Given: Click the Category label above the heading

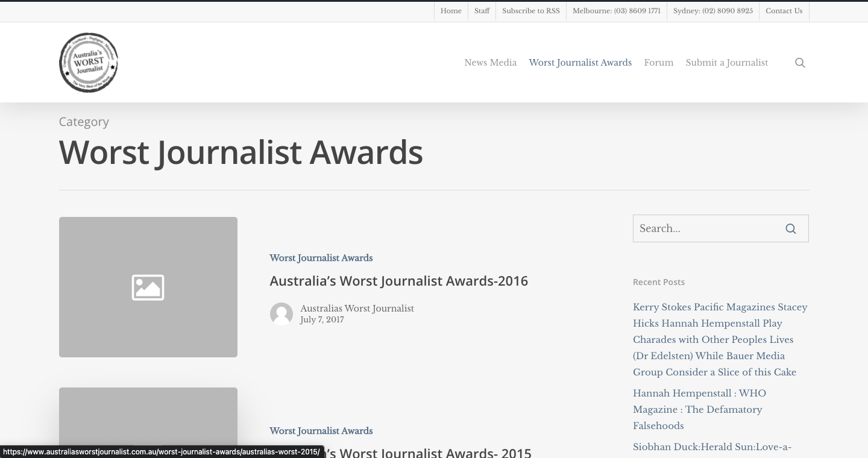Looking at the screenshot, I should click(84, 122).
